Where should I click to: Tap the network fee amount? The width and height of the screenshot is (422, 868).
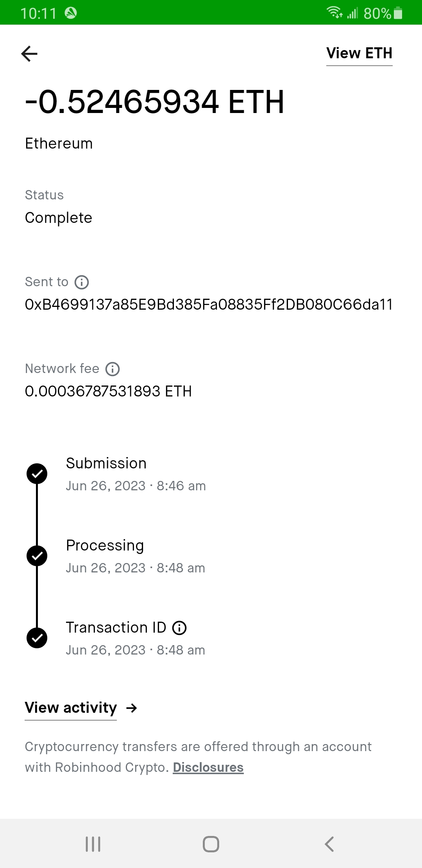point(108,391)
